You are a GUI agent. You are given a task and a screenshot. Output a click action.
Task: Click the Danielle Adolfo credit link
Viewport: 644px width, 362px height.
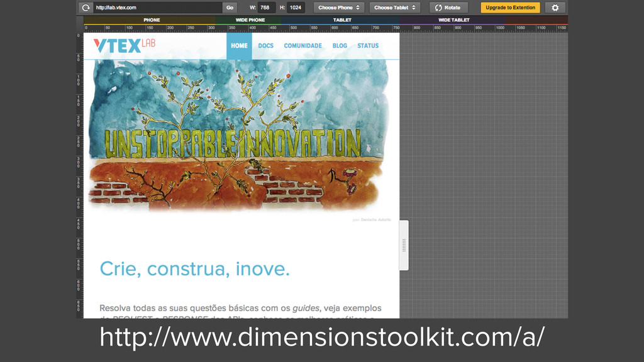point(376,220)
